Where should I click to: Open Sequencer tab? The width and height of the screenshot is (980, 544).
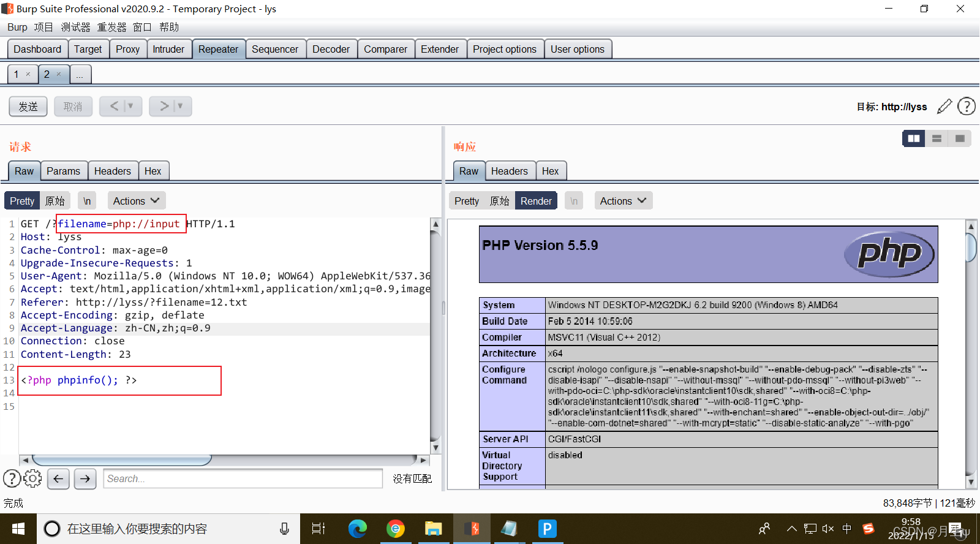coord(275,49)
